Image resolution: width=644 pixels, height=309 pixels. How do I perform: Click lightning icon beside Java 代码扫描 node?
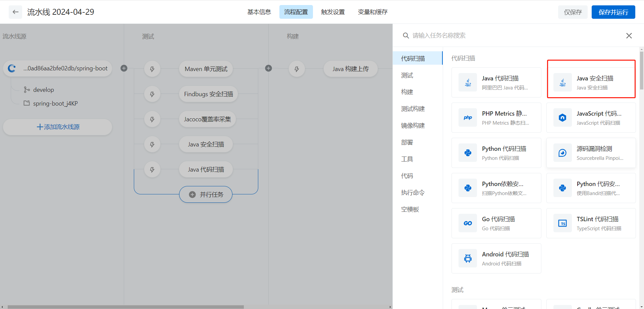click(x=152, y=170)
